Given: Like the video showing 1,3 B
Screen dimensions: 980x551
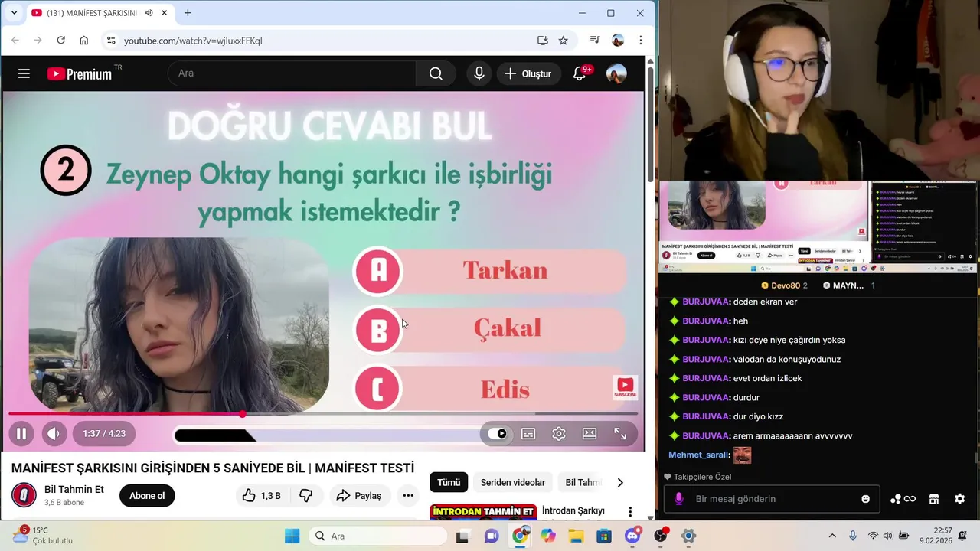Looking at the screenshot, I should pos(262,496).
